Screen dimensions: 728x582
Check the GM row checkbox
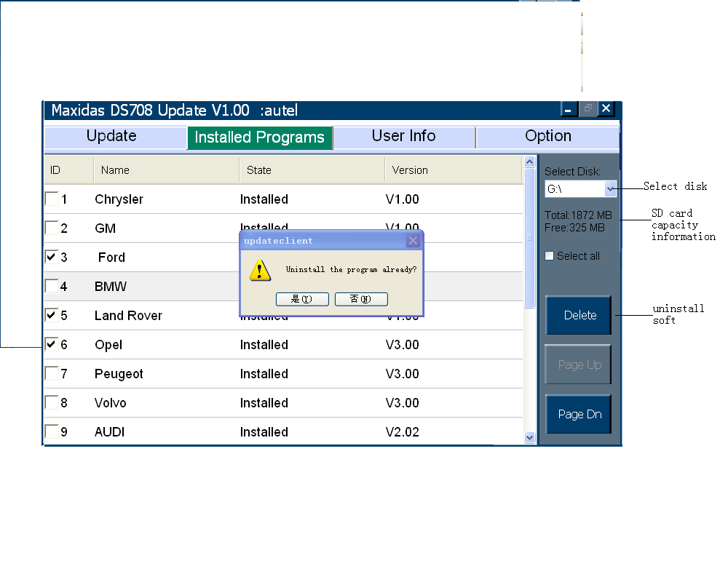click(x=52, y=228)
